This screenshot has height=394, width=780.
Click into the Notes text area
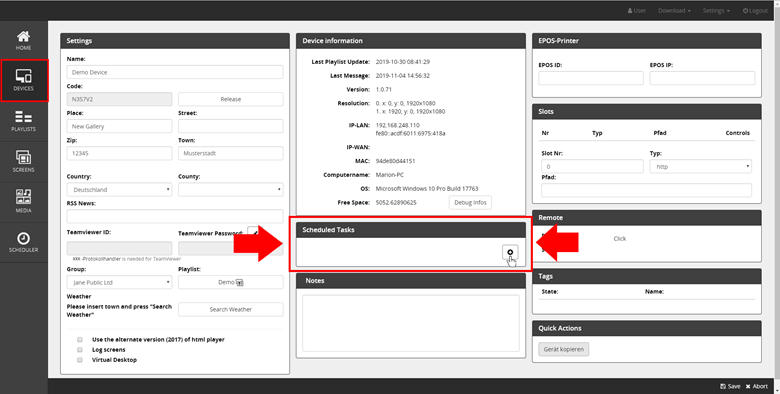tap(411, 323)
